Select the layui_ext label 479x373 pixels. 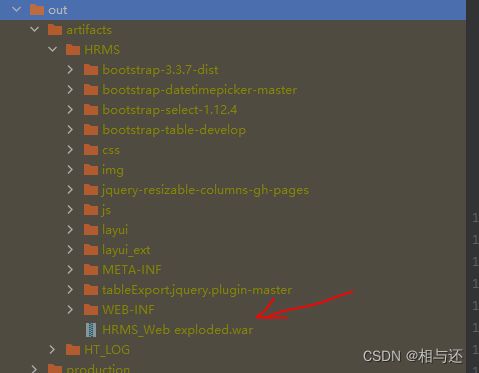pos(126,250)
